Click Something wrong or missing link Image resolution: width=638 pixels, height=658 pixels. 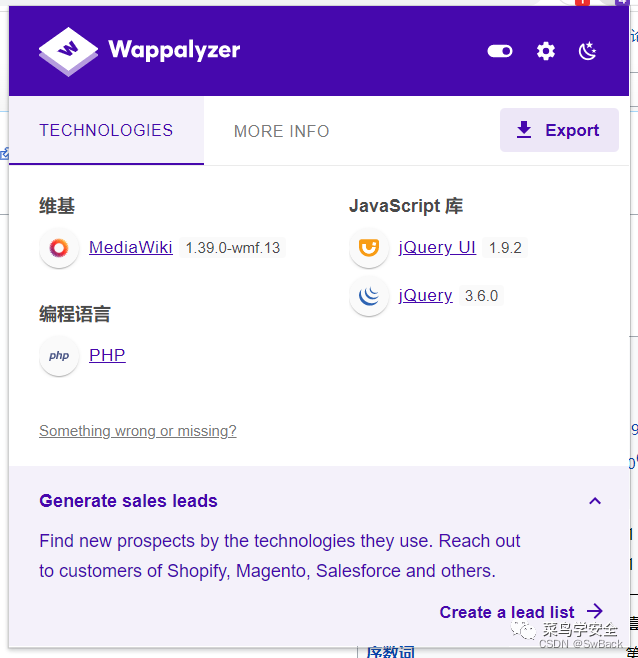tap(138, 431)
